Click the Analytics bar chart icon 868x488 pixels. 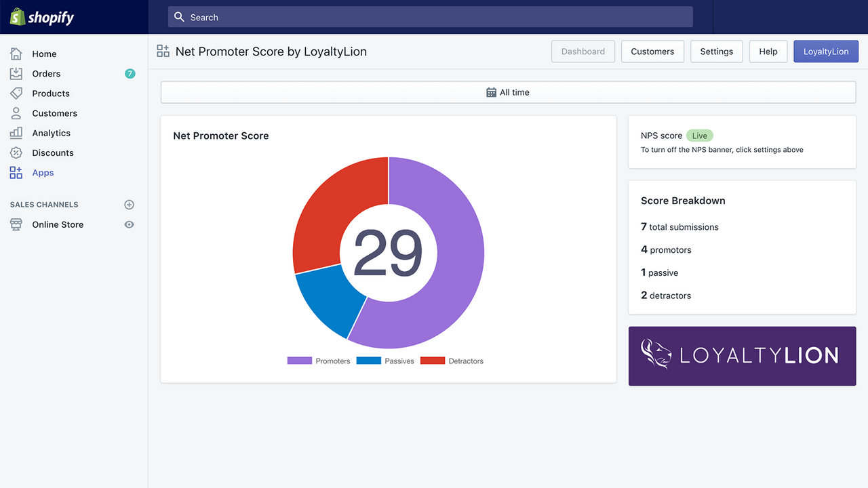click(x=16, y=133)
